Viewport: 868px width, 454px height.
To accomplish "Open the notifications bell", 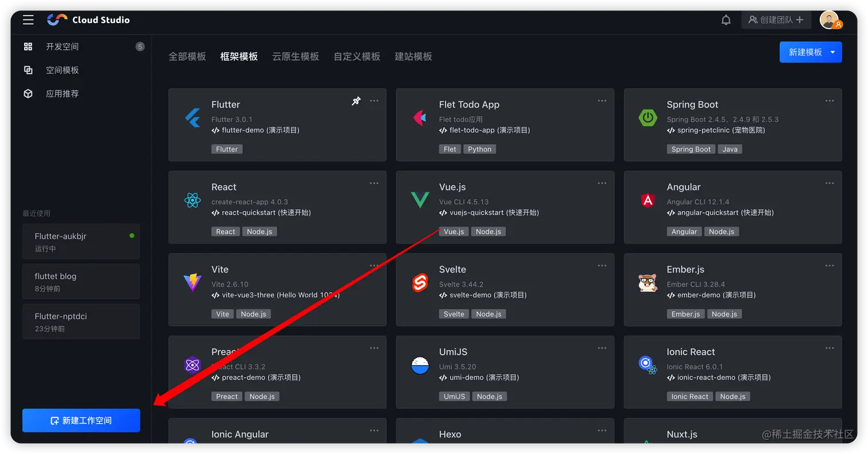I will click(x=726, y=20).
